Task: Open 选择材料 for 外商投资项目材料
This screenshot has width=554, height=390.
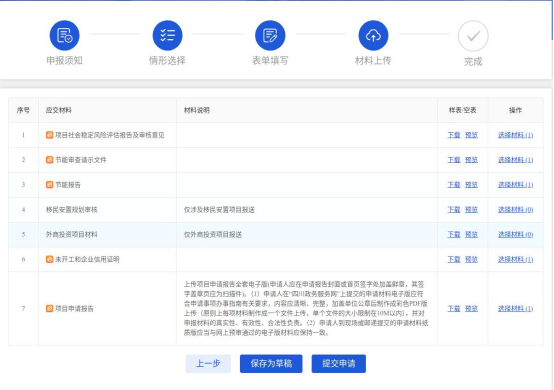Action: click(515, 234)
